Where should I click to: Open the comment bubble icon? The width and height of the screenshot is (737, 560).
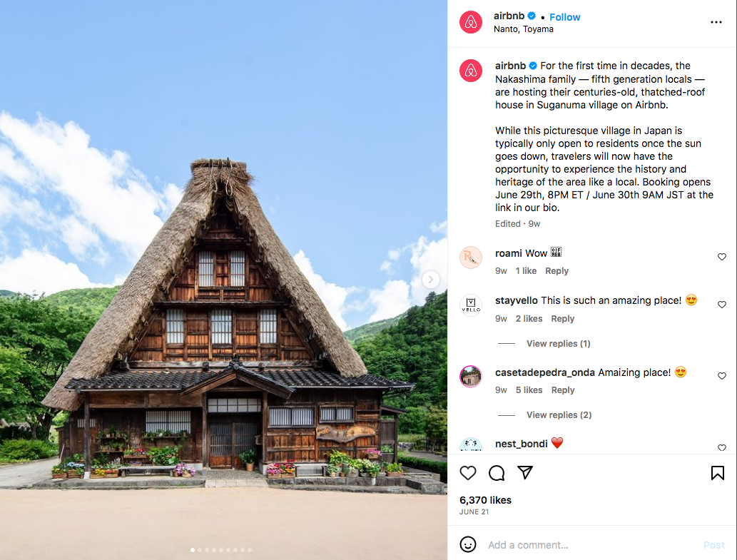pos(497,473)
